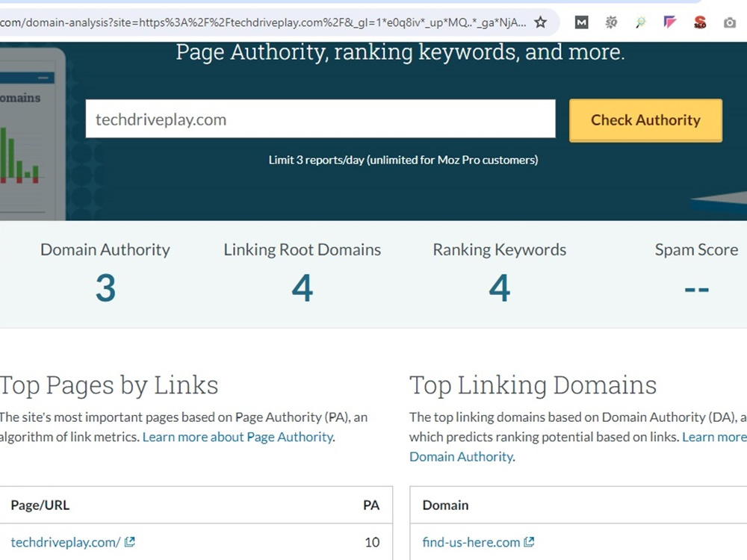This screenshot has height=560, width=747.
Task: Click the Check Authority button
Action: tap(645, 120)
